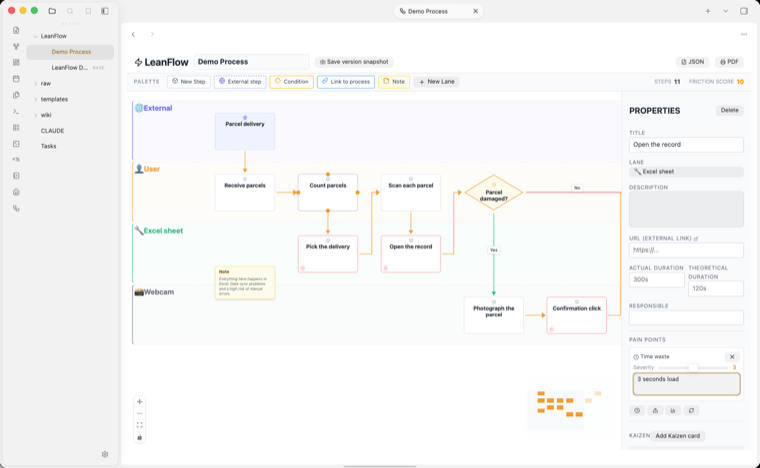Open the file explorer folder icon
The image size is (760, 468).
52,11
